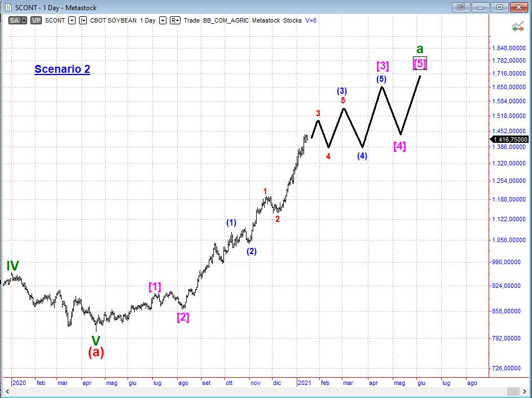Select the boxed magenta [5] wave label
The height and width of the screenshot is (398, 532).
pyautogui.click(x=420, y=63)
